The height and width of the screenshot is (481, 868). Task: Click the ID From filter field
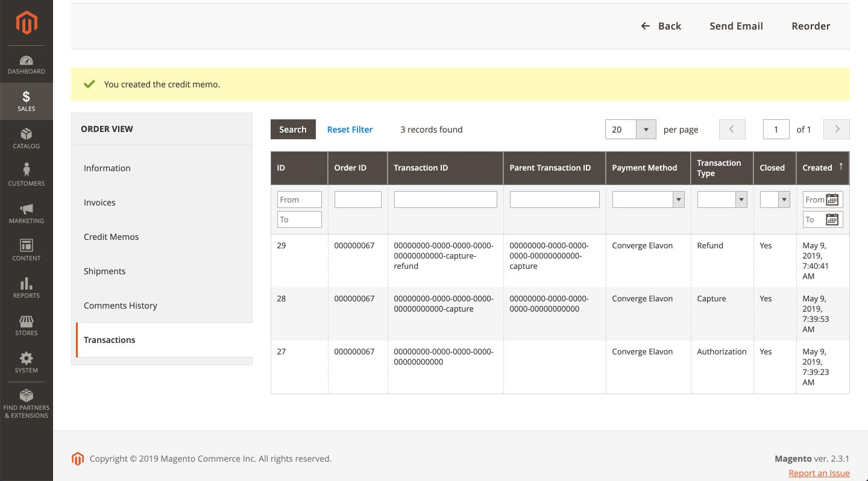[x=300, y=200]
